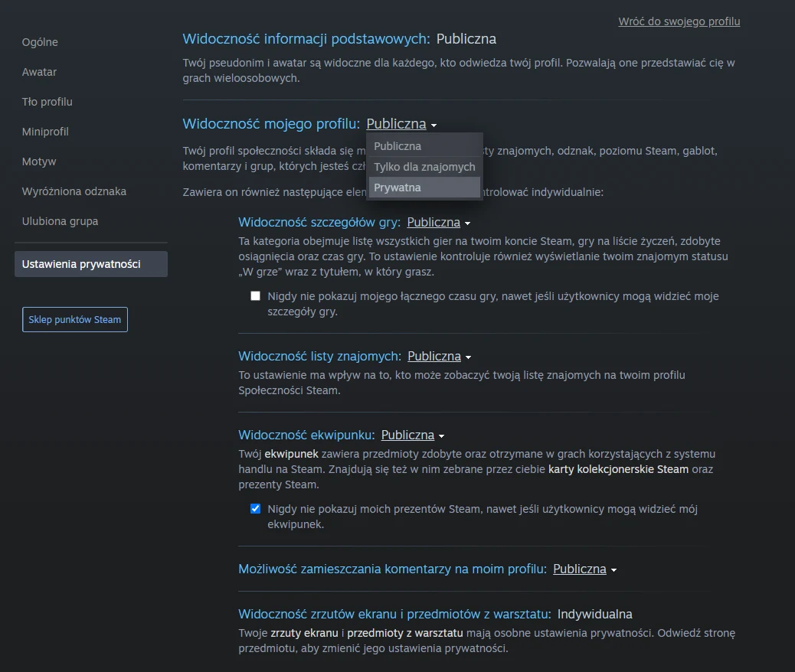Go to the Awatar settings section
This screenshot has height=672, width=795.
[39, 72]
